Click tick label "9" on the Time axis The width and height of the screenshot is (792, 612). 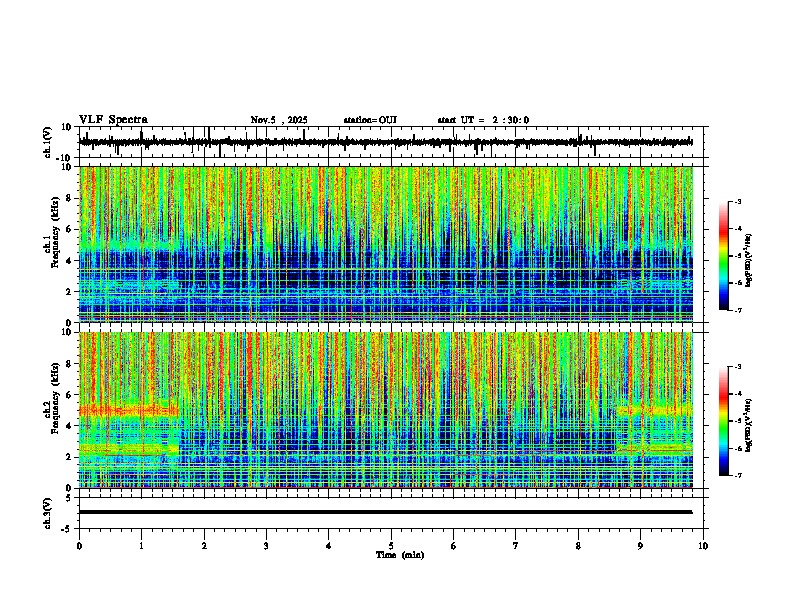tap(640, 546)
